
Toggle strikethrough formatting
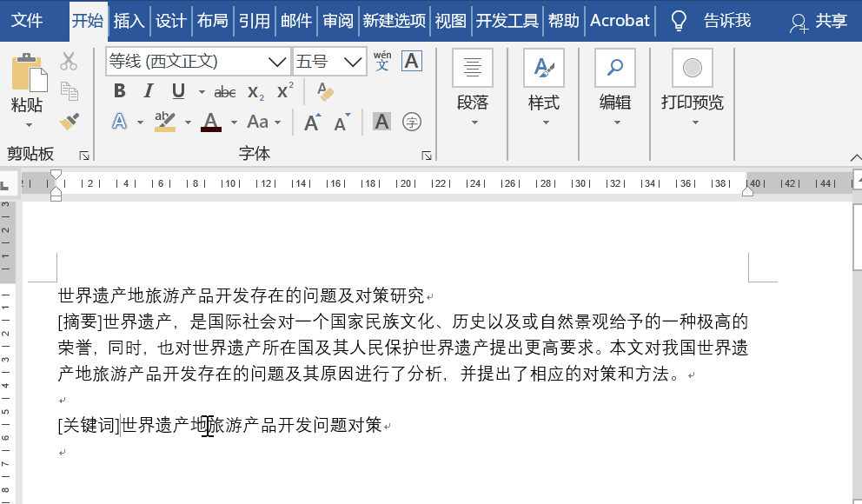[x=225, y=92]
